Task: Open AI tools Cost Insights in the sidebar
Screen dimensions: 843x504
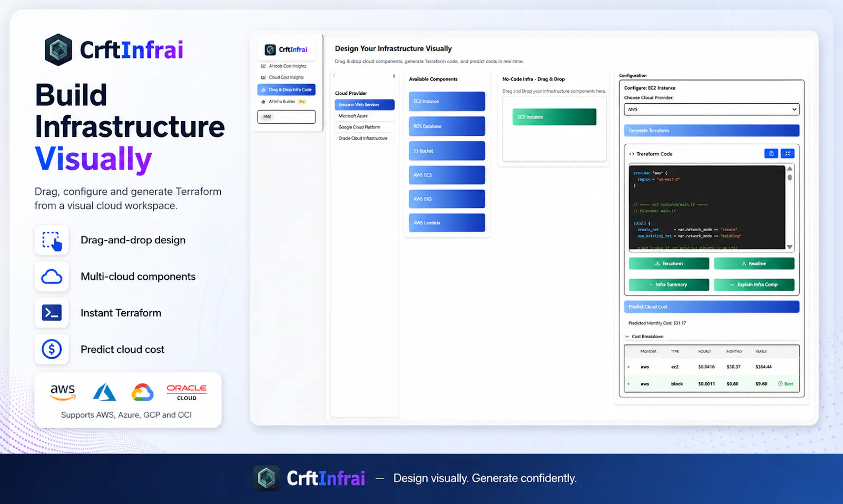Action: [x=283, y=66]
